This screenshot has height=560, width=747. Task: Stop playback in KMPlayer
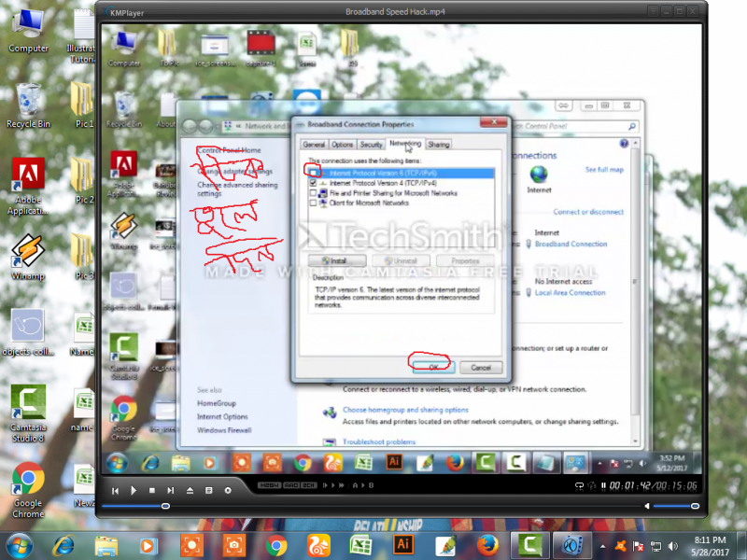coord(152,491)
